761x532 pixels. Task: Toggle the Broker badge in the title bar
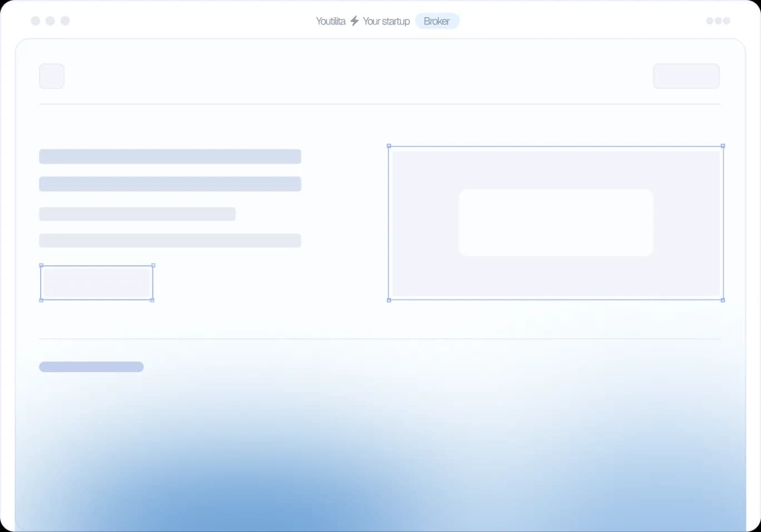click(x=437, y=21)
